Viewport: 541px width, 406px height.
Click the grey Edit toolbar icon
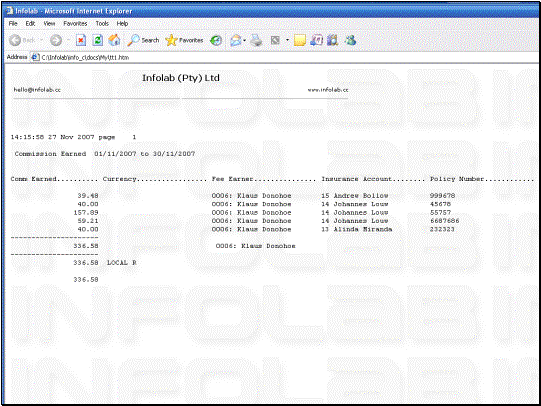[x=275, y=40]
